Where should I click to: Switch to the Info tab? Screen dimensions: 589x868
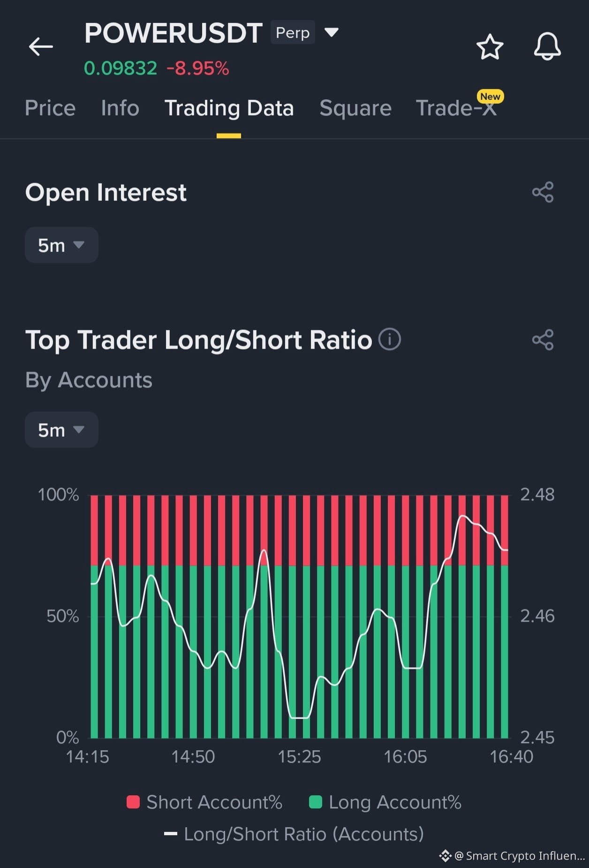pyautogui.click(x=120, y=108)
